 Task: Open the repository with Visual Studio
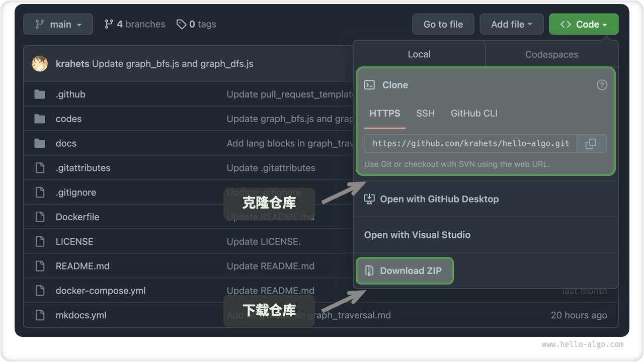pyautogui.click(x=417, y=235)
